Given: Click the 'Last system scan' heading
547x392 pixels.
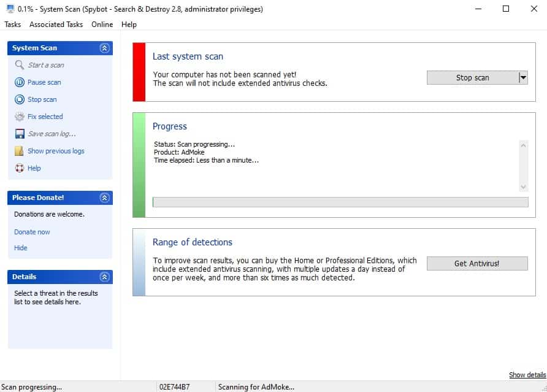Looking at the screenshot, I should click(x=188, y=56).
